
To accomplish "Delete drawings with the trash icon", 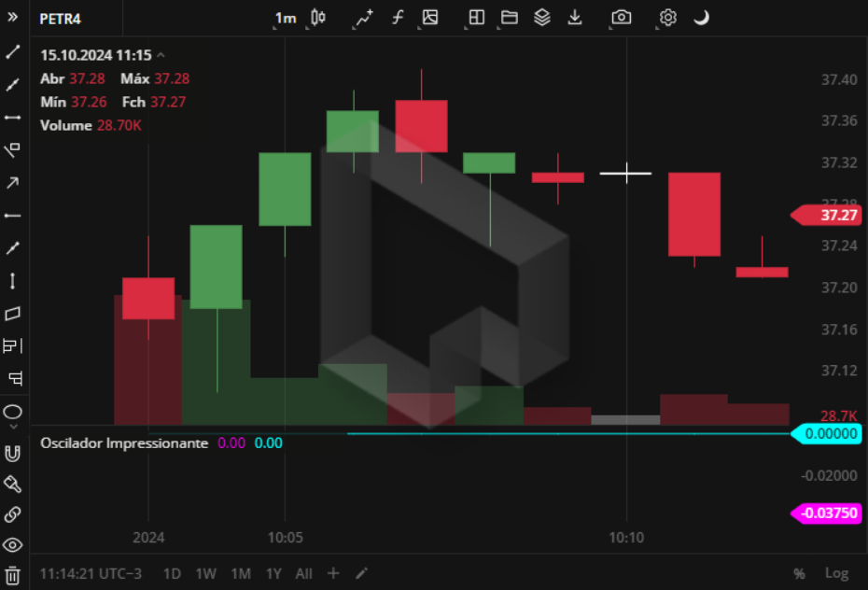I will pos(13,576).
